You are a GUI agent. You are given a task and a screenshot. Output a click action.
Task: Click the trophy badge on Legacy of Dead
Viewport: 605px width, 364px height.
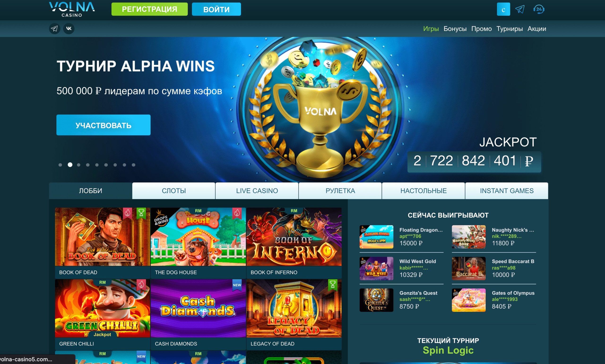(333, 285)
